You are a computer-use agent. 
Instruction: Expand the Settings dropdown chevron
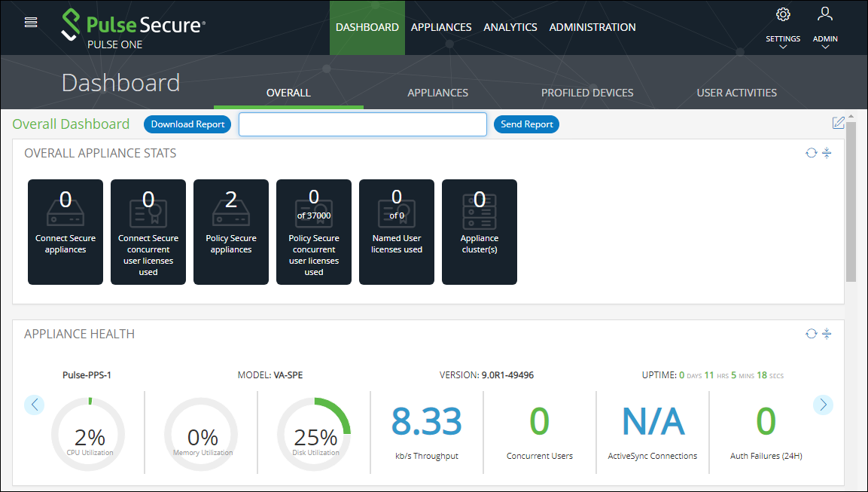point(783,47)
